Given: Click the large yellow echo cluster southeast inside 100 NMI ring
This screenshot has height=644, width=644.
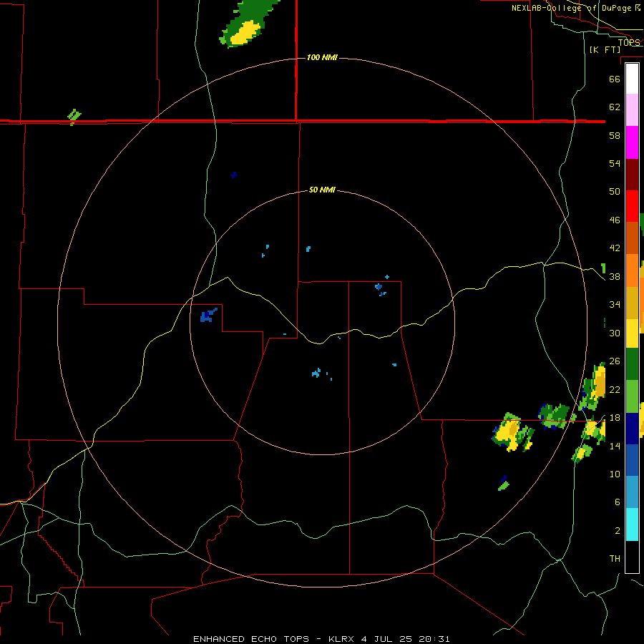Looking at the screenshot, I should coord(512,434).
